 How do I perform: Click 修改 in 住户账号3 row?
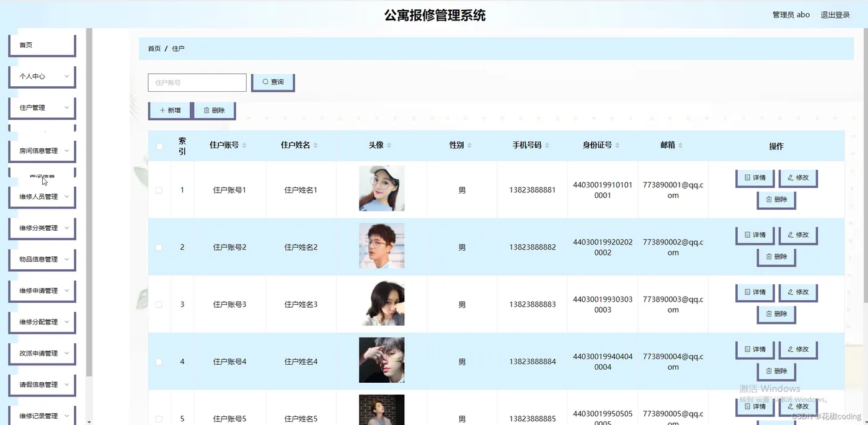tap(798, 292)
